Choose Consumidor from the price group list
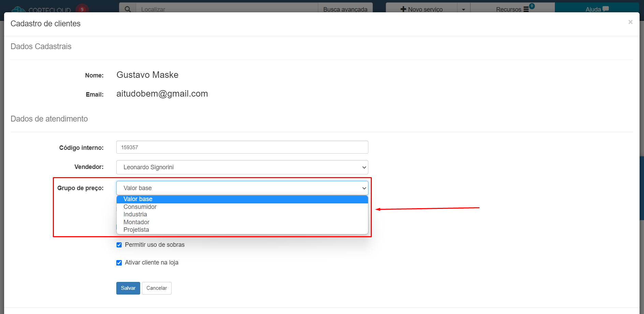This screenshot has width=644, height=314. pyautogui.click(x=242, y=207)
